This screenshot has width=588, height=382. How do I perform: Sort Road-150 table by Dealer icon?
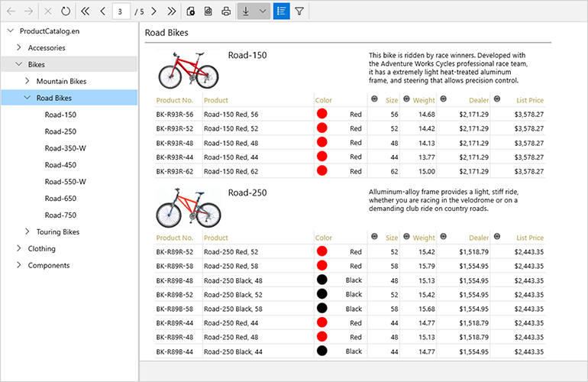pos(443,99)
